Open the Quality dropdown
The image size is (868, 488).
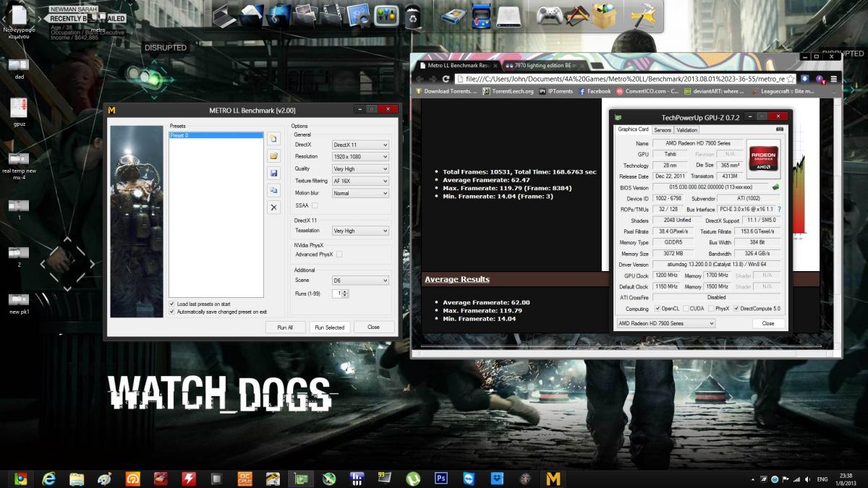360,168
